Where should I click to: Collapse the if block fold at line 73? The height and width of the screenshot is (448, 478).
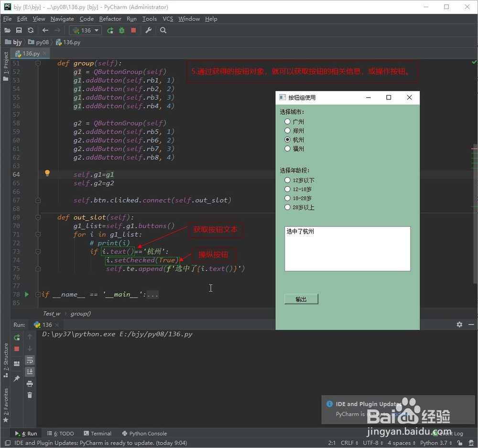[38, 251]
